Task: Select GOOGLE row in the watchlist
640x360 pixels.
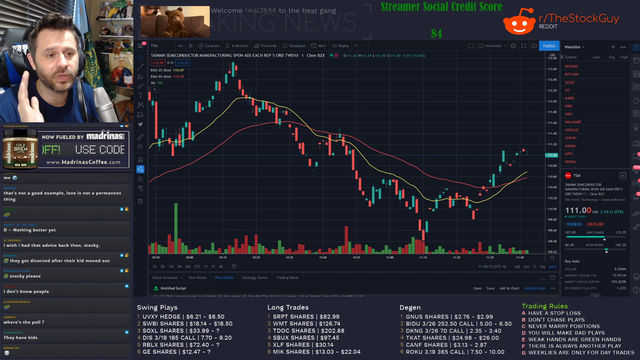Action: click(595, 130)
